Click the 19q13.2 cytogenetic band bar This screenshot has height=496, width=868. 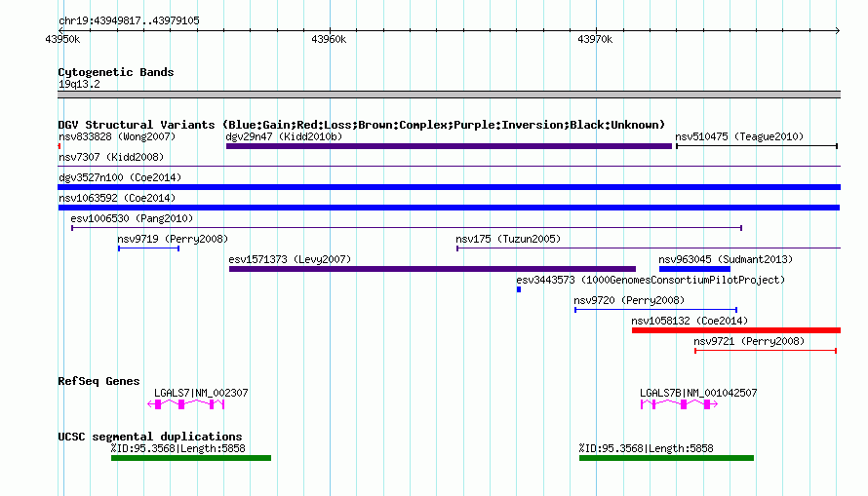[x=449, y=95]
